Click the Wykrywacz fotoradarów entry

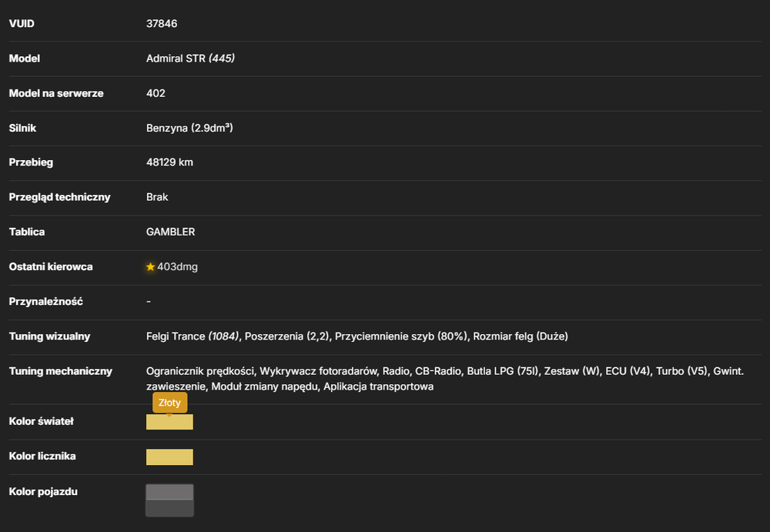point(318,371)
